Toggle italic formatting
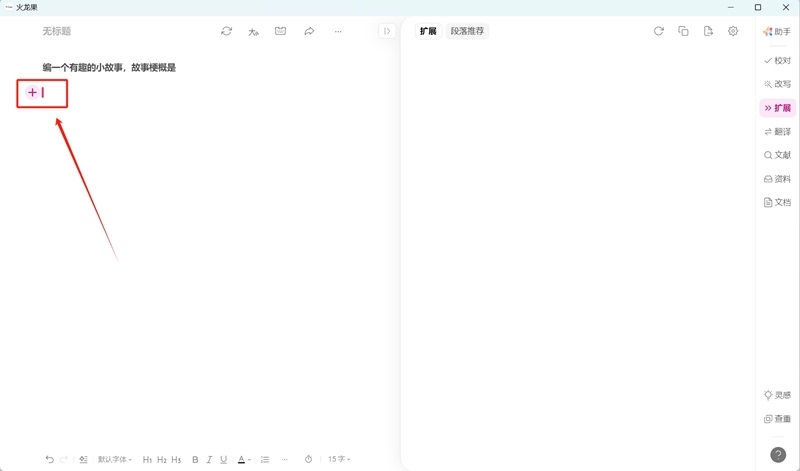Image resolution: width=800 pixels, height=471 pixels. click(209, 459)
